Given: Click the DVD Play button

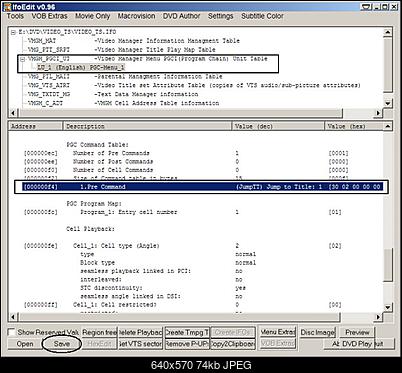Looking at the screenshot, I should pyautogui.click(x=357, y=344).
